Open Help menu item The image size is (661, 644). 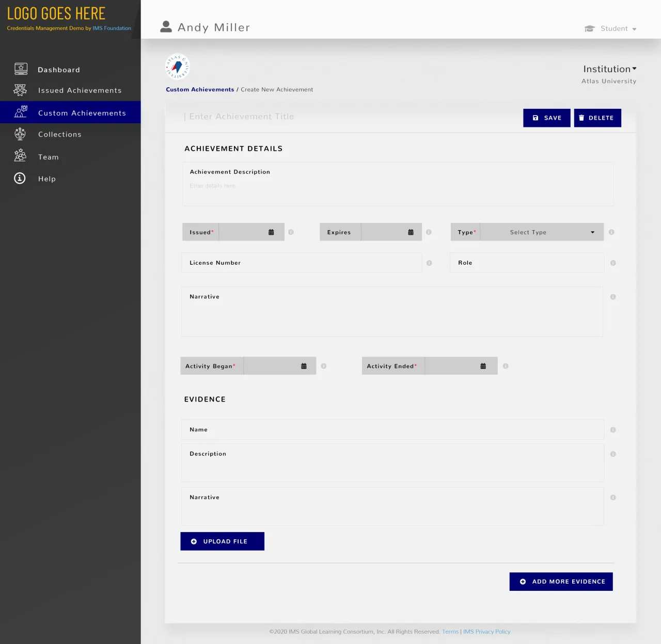pos(47,179)
